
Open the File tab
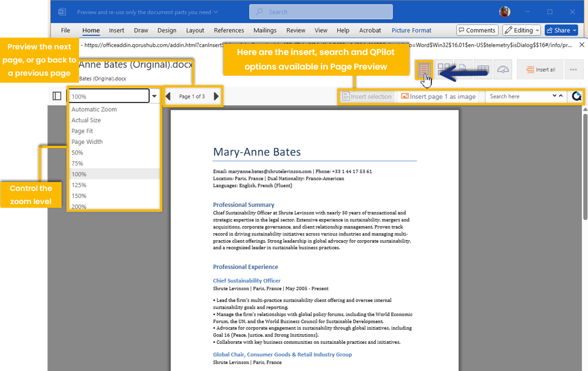pyautogui.click(x=65, y=30)
